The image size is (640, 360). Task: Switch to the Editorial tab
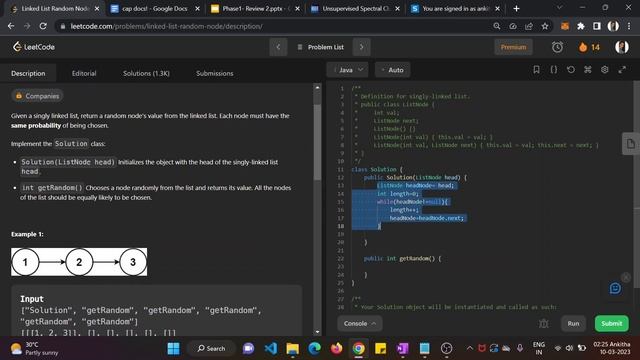(84, 73)
